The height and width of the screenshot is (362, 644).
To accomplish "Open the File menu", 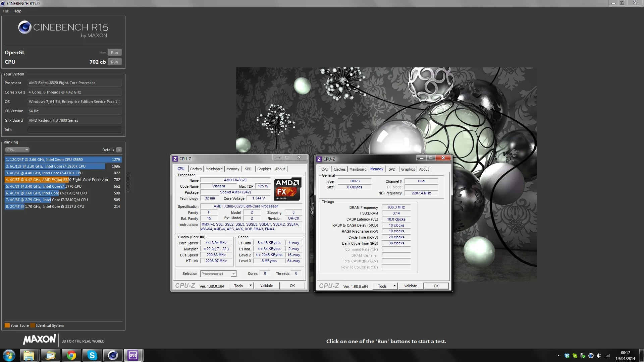I will click(x=6, y=11).
